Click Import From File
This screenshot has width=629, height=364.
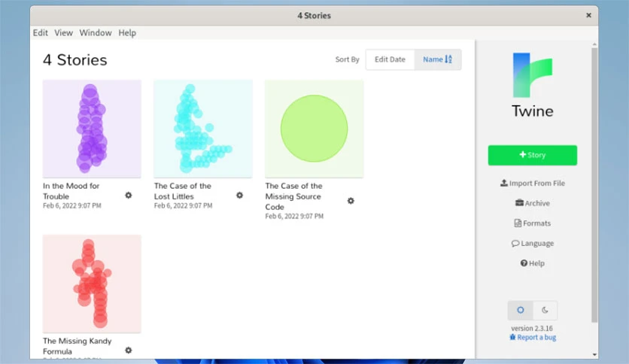(x=533, y=184)
